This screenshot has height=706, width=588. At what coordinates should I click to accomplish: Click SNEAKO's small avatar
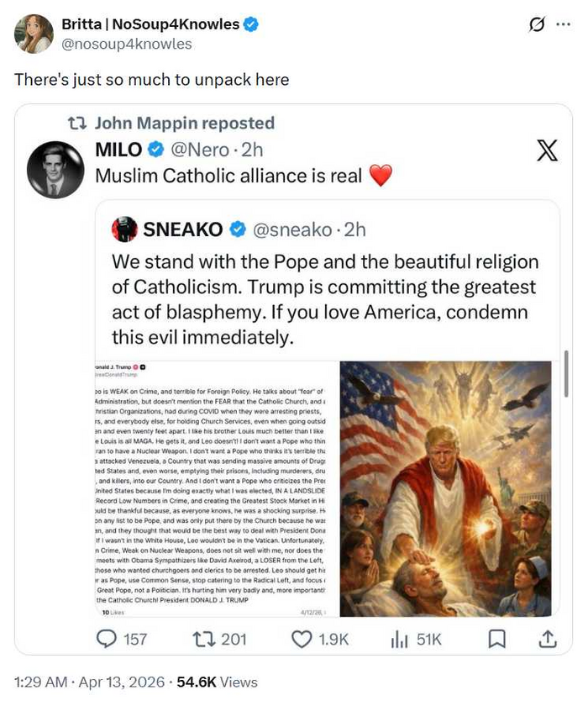point(126,229)
